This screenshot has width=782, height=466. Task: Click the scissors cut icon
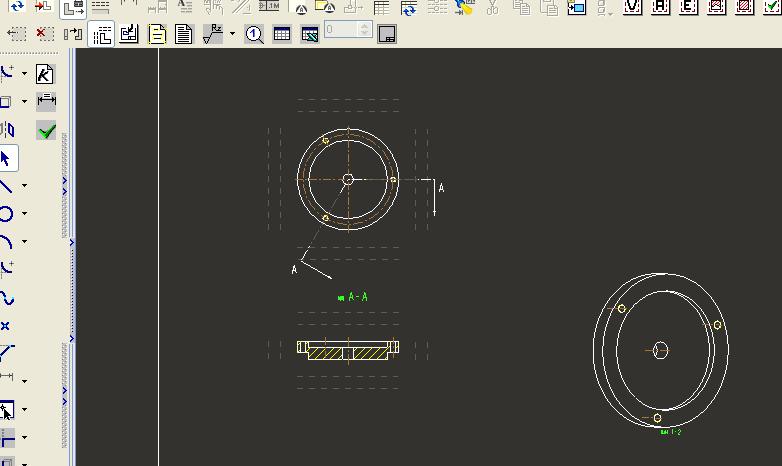[x=492, y=7]
